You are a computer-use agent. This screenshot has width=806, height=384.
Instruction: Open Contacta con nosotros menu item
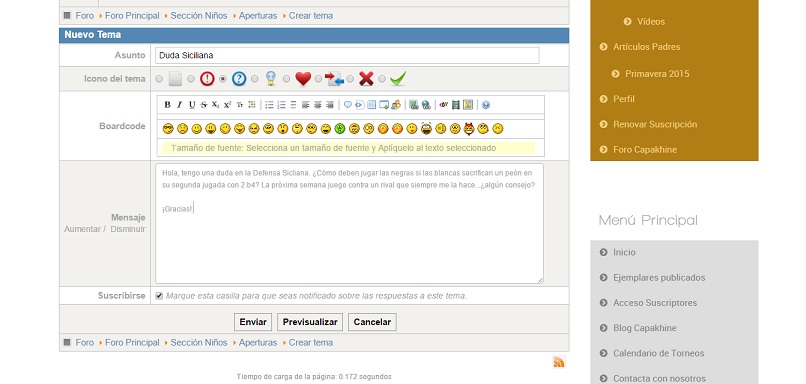[x=659, y=378]
